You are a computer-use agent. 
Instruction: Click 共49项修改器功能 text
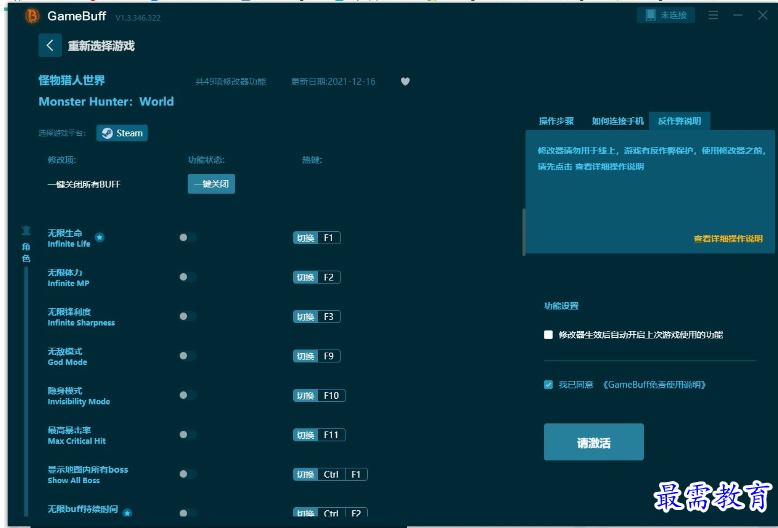coord(231,81)
